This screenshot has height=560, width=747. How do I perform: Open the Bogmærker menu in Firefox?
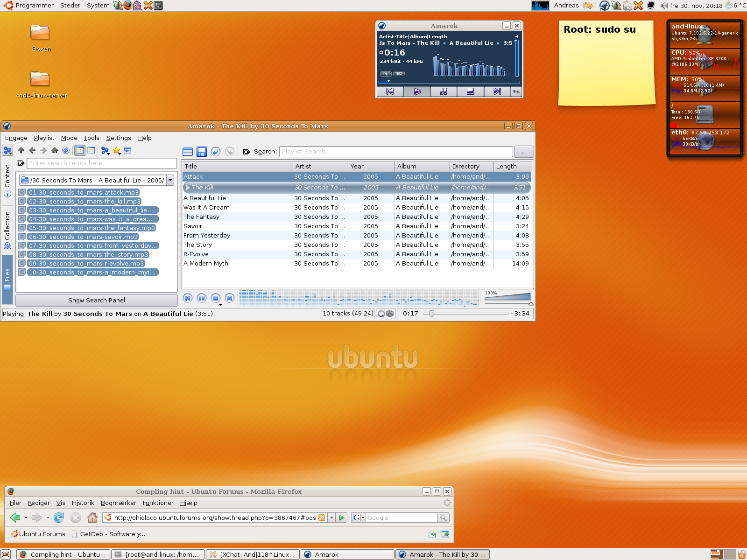[x=119, y=503]
